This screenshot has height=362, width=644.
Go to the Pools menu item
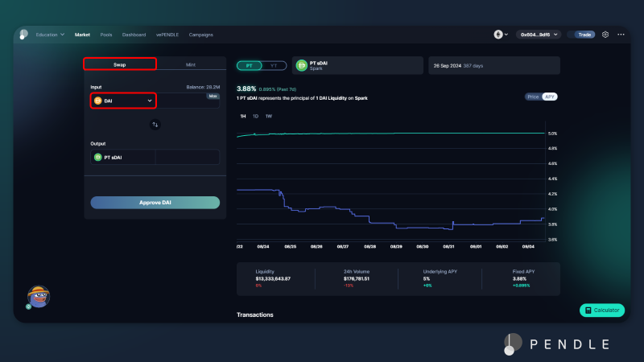(106, 35)
